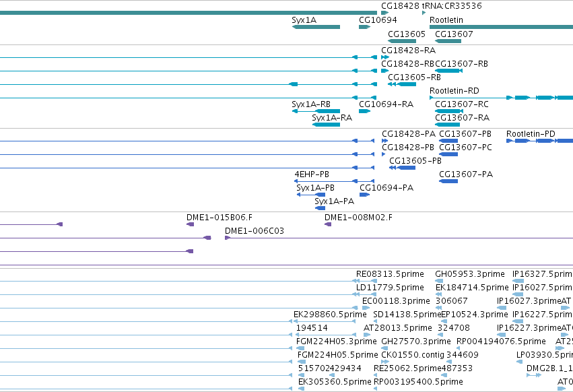Select transcript CG13607-RC
Screen dimensions: 573x392
point(462,104)
